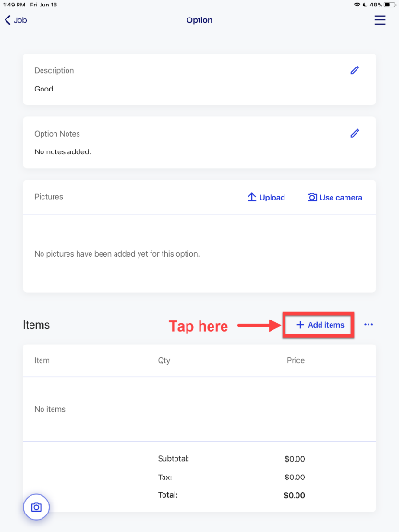Tap the Option page title
Image resolution: width=399 pixels, height=532 pixels.
199,20
